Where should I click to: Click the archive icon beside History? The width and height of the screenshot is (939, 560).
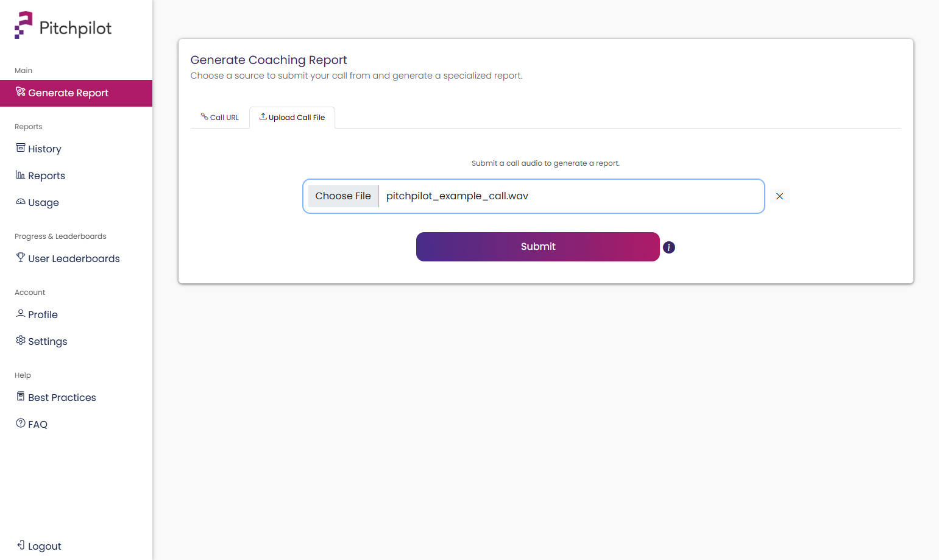tap(21, 148)
